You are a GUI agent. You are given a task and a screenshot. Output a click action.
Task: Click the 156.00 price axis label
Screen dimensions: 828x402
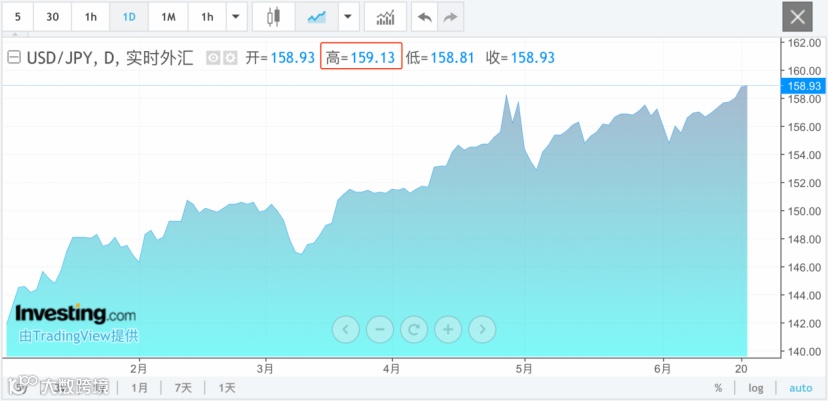[x=806, y=127]
